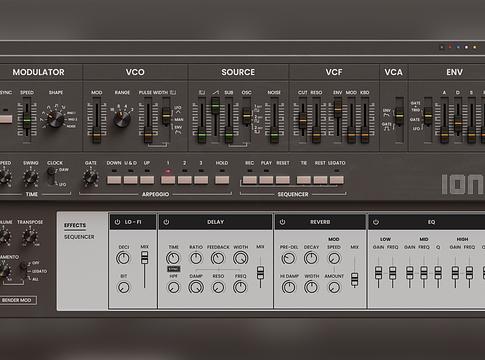Click the VCF RESO fader

coord(316,136)
